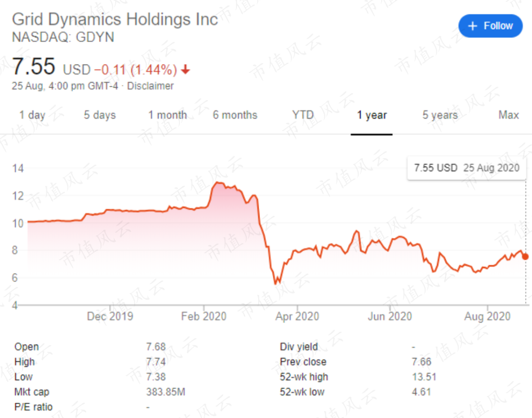Open the 1 month chart view
Image resolution: width=532 pixels, height=418 pixels.
click(x=167, y=115)
